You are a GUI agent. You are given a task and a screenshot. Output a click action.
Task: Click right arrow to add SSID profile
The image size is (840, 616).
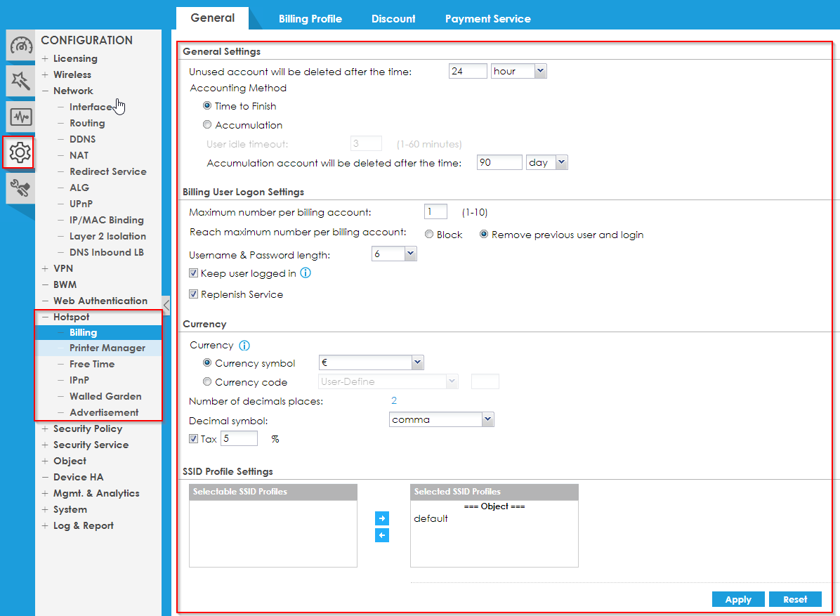382,518
